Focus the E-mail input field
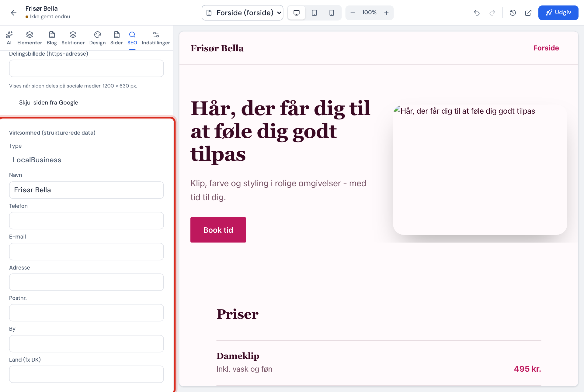This screenshot has width=584, height=392. [86, 252]
